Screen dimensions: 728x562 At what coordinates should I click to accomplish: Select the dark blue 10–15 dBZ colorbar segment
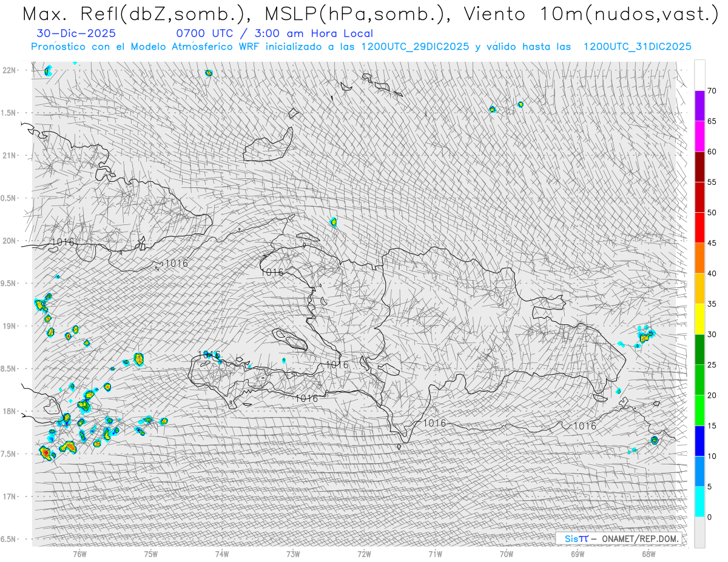click(x=699, y=441)
